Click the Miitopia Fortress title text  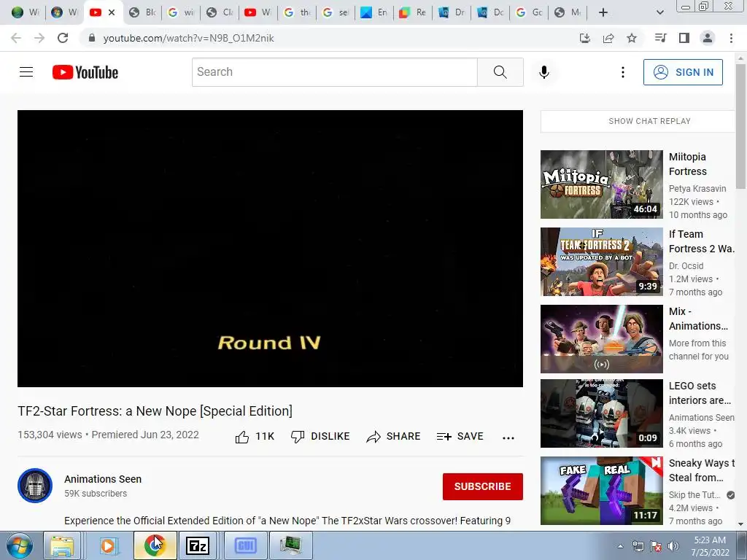(687, 164)
